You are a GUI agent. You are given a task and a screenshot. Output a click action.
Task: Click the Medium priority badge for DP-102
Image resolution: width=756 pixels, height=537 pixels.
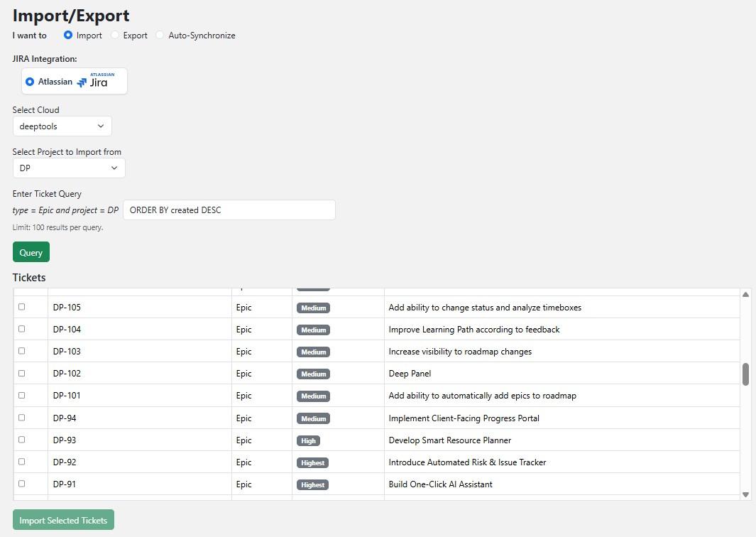[313, 374]
